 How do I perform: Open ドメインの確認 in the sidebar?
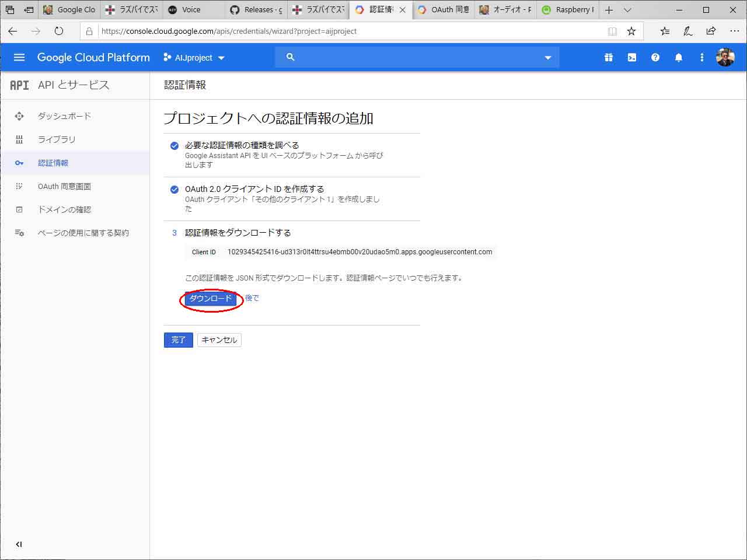[64, 209]
